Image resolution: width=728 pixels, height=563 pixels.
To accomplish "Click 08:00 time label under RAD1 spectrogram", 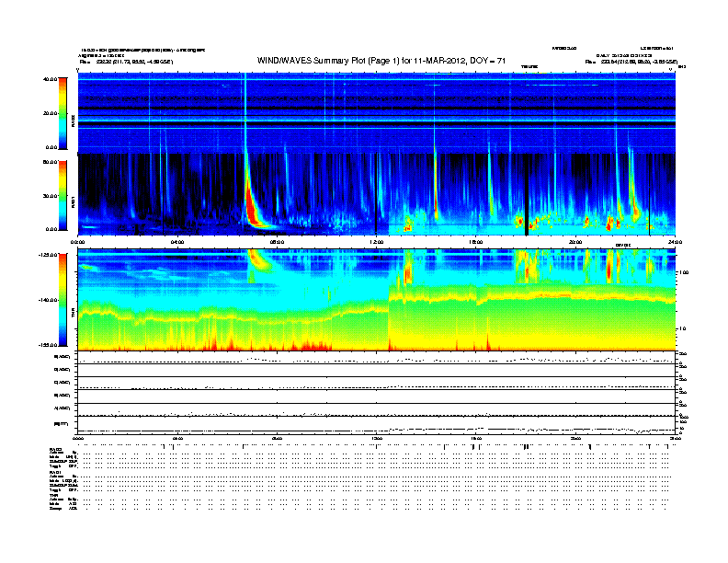I will tap(277, 242).
